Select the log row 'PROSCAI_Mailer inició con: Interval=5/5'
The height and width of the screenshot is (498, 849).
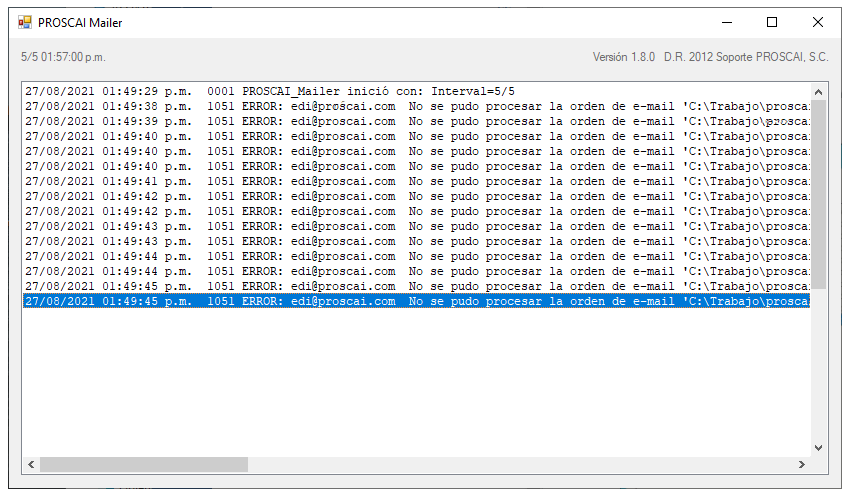[416, 91]
